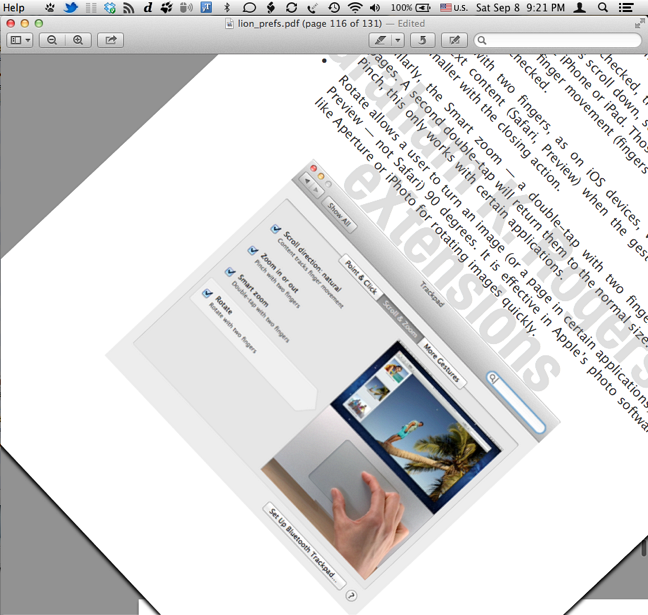Screen dimensions: 648x615
Task: Click the lion_prefs.pdf document proxy icon
Action: [229, 24]
